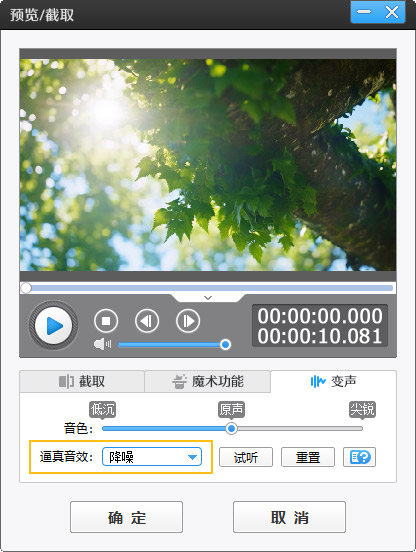Click the 变声 waveform tab icon
The height and width of the screenshot is (552, 416).
pos(318,381)
